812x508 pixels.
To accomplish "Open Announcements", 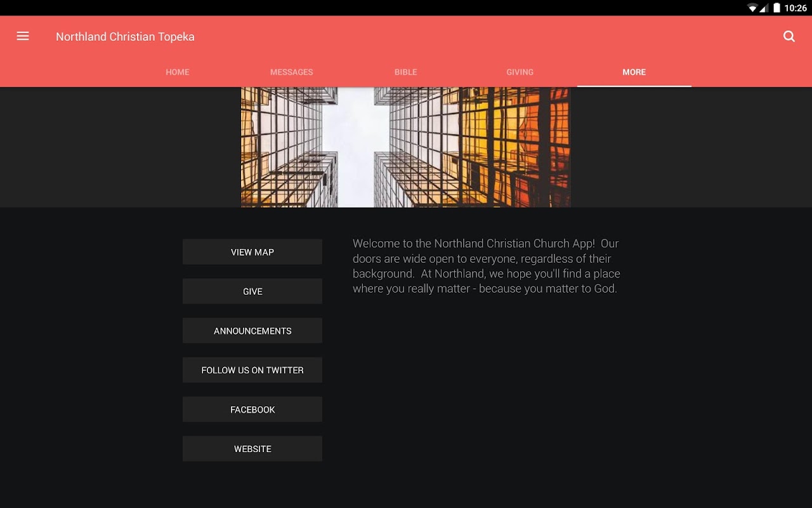I will tap(252, 331).
